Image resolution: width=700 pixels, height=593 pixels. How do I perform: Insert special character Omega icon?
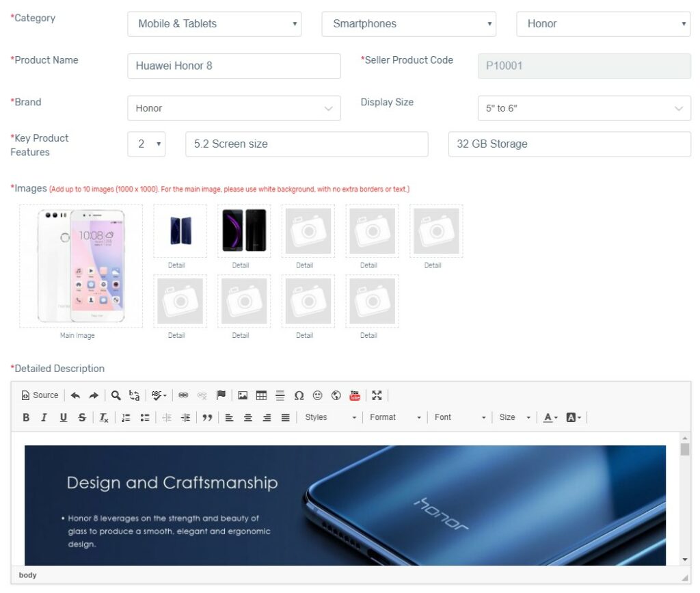[x=299, y=395]
